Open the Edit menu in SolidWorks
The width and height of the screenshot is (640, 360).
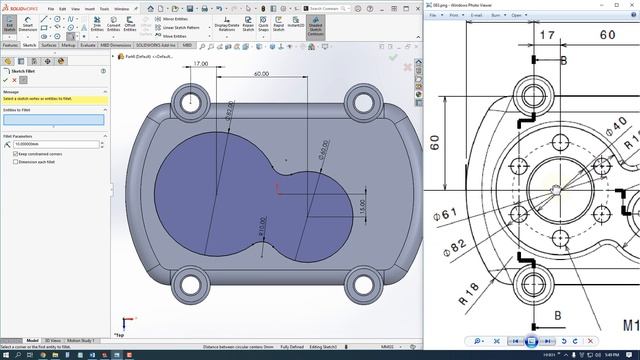coord(62,9)
